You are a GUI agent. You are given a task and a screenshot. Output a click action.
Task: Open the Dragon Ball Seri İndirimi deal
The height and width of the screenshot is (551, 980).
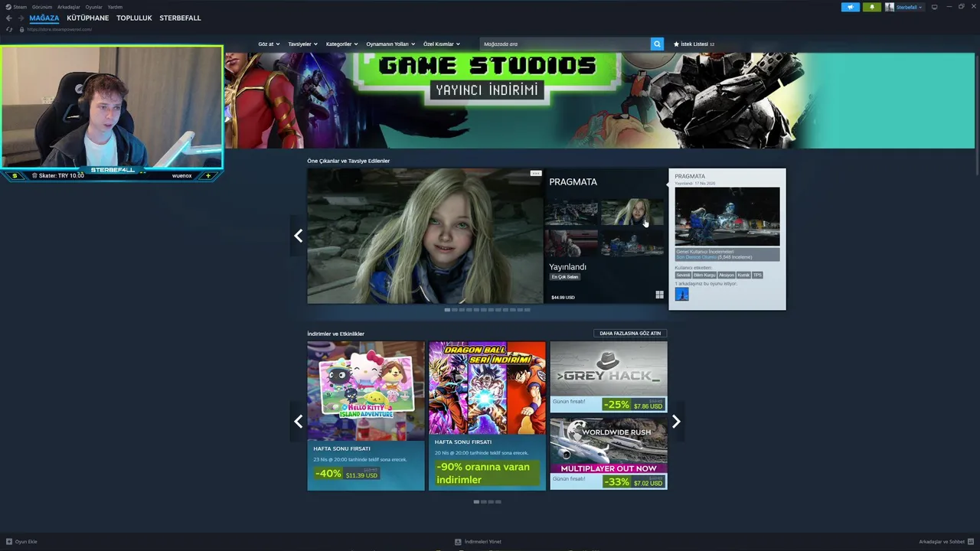[487, 416]
